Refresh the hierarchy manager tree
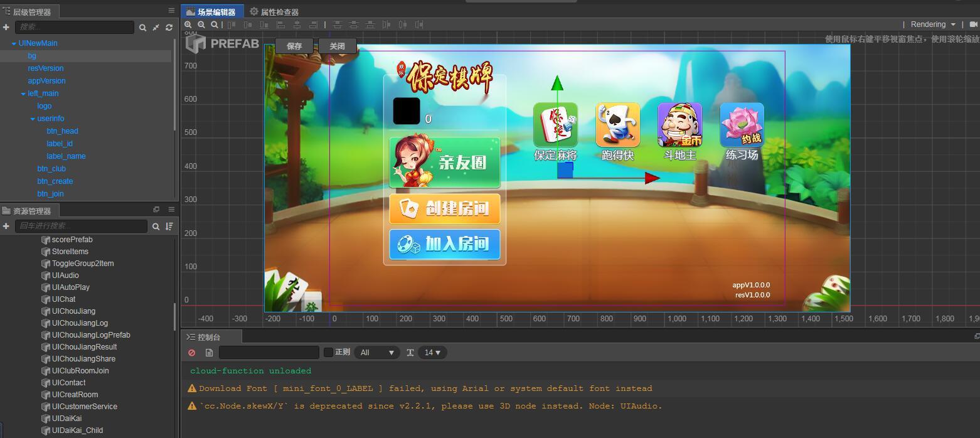This screenshot has width=980, height=438. (x=169, y=28)
